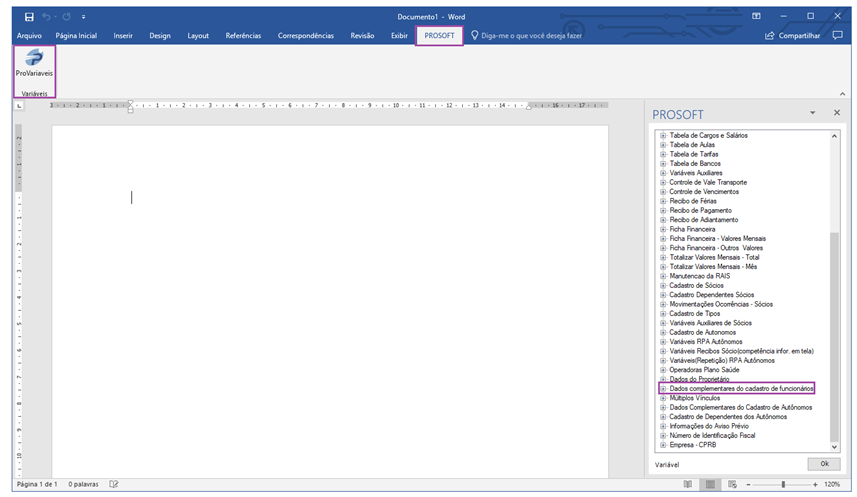Image resolution: width=857 pixels, height=497 pixels.
Task: Close the PROSOFT task pane
Action: 837,113
